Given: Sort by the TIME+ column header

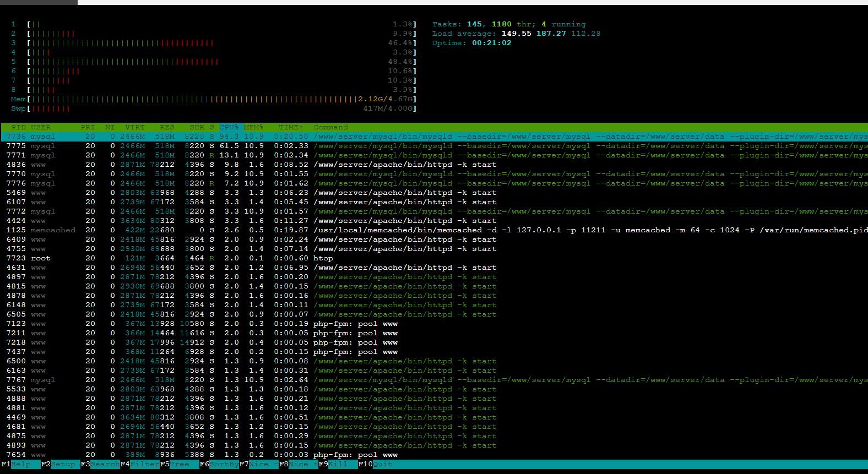Looking at the screenshot, I should click(x=291, y=127).
